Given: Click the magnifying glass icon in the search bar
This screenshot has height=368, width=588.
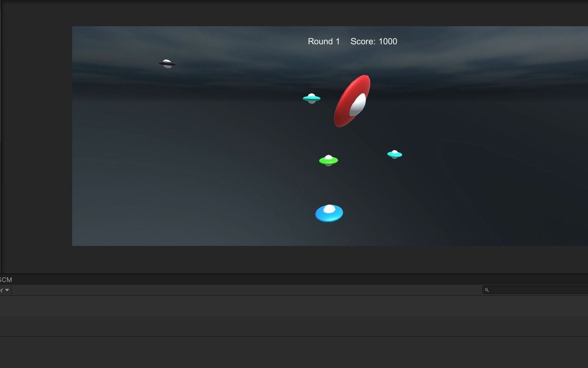Looking at the screenshot, I should point(487,290).
